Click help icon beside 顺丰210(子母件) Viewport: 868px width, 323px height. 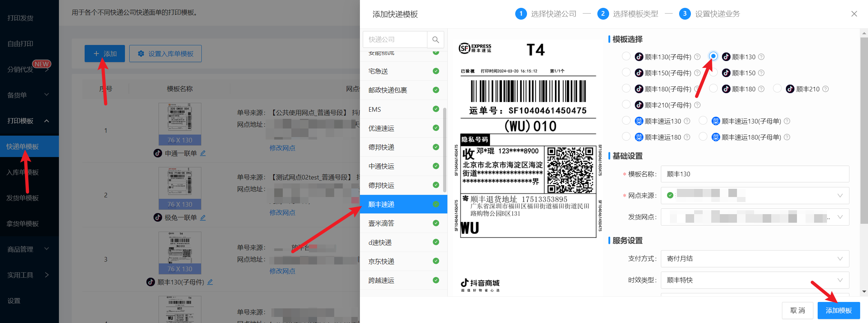click(697, 105)
